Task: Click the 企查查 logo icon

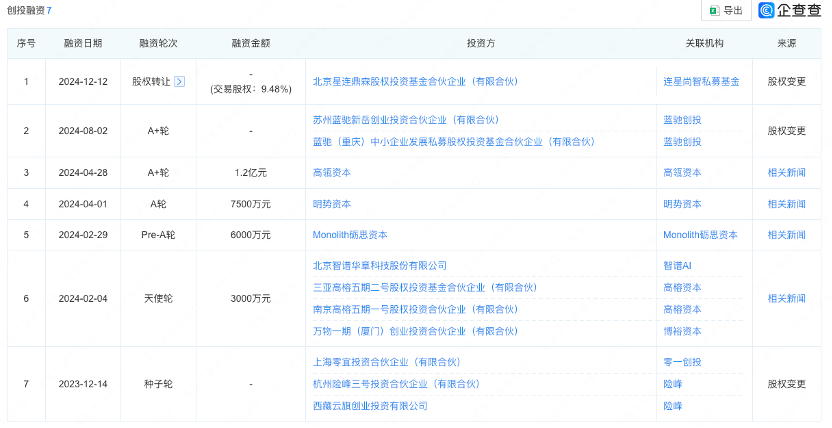Action: point(767,11)
